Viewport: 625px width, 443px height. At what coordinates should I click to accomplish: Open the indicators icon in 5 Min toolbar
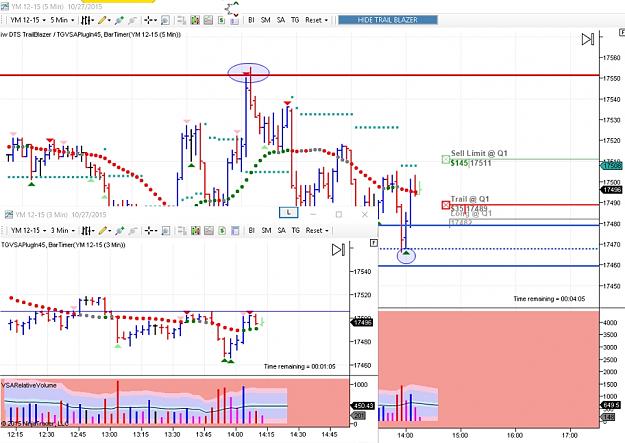tap(195, 20)
